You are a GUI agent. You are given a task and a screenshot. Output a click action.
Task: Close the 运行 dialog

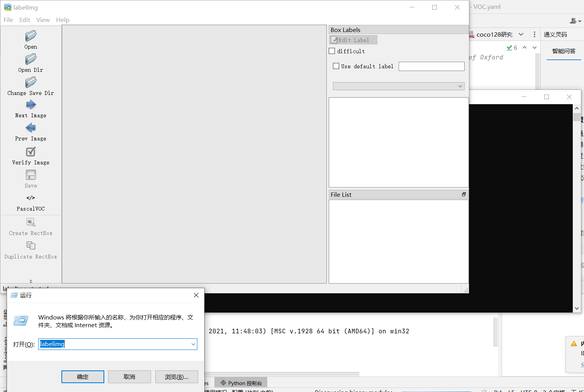pyautogui.click(x=196, y=295)
